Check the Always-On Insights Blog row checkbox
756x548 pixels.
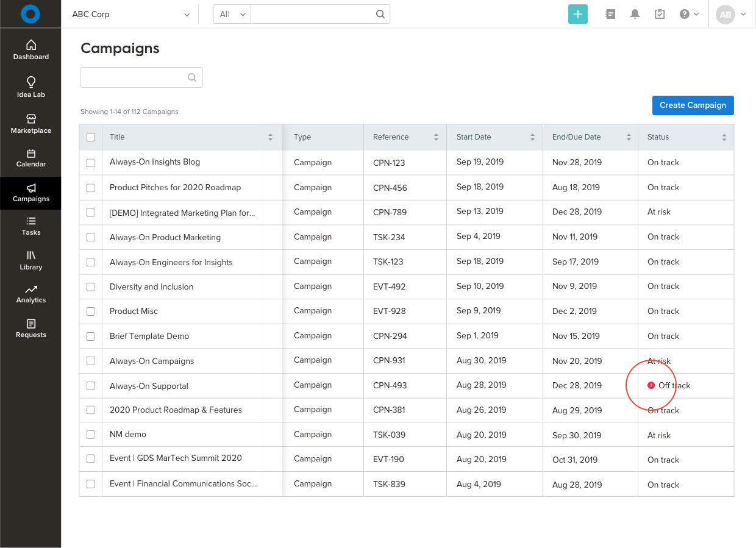pyautogui.click(x=91, y=163)
